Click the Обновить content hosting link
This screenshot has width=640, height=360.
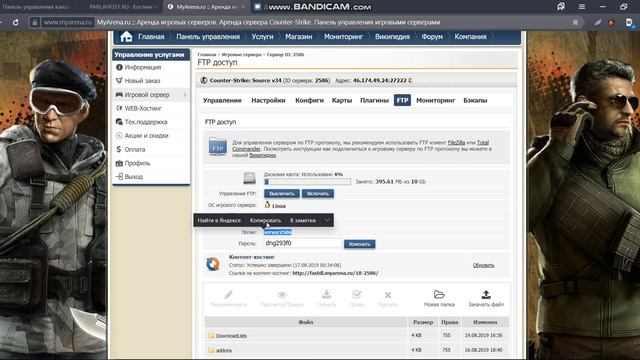tap(483, 265)
